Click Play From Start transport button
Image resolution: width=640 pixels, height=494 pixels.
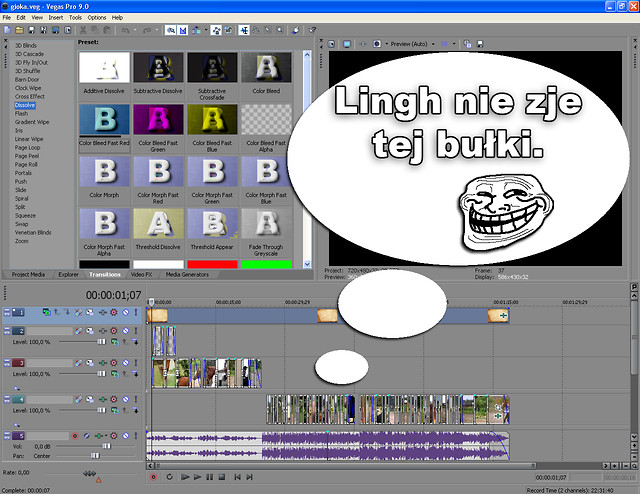(184, 477)
